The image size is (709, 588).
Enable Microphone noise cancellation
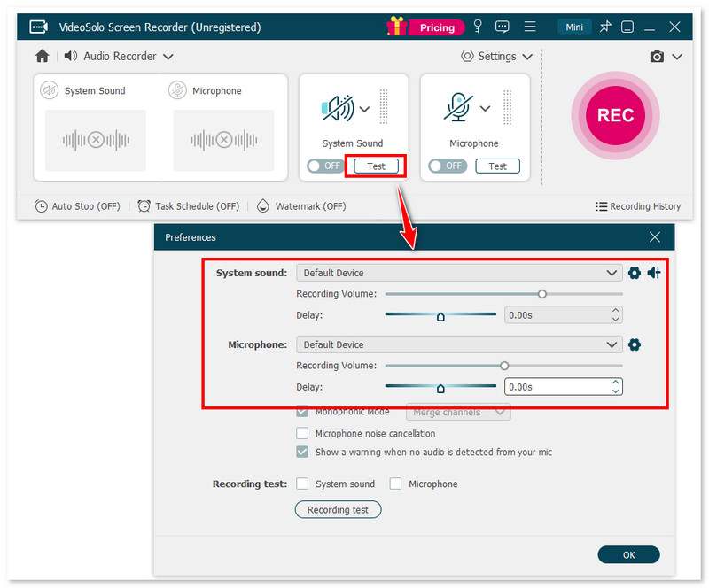pyautogui.click(x=302, y=433)
